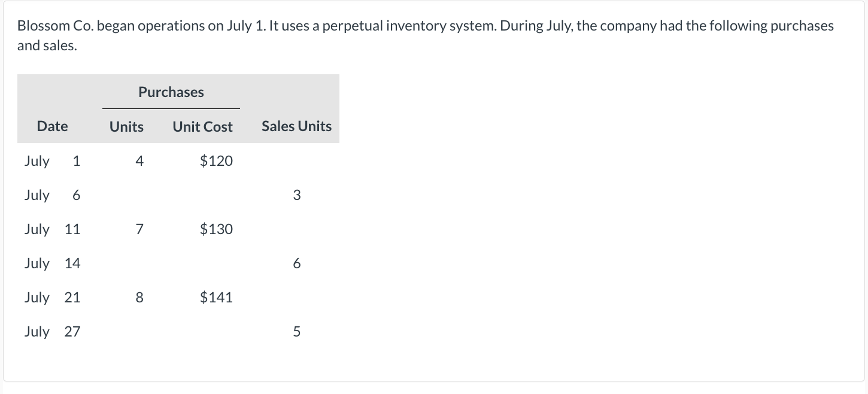The width and height of the screenshot is (868, 394).
Task: Click sales units value 5 for July 27
Action: [297, 332]
